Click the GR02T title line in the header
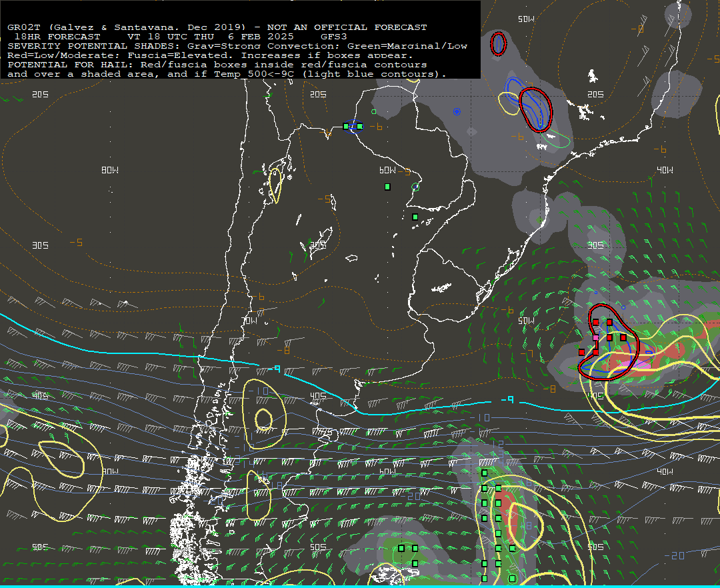Screen dimensions: 720x588 click(x=217, y=27)
